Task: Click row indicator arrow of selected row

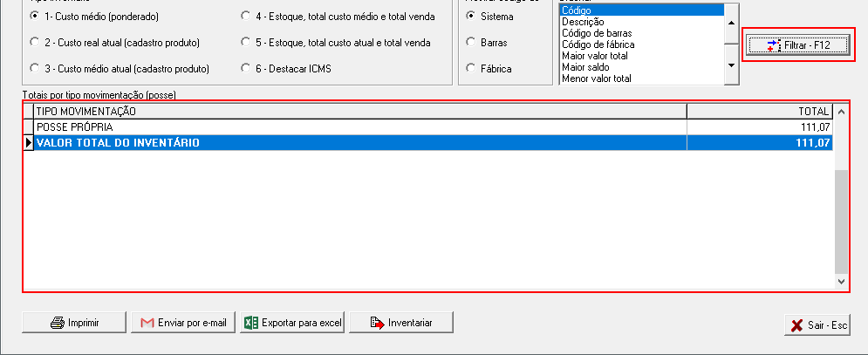Action: click(29, 143)
